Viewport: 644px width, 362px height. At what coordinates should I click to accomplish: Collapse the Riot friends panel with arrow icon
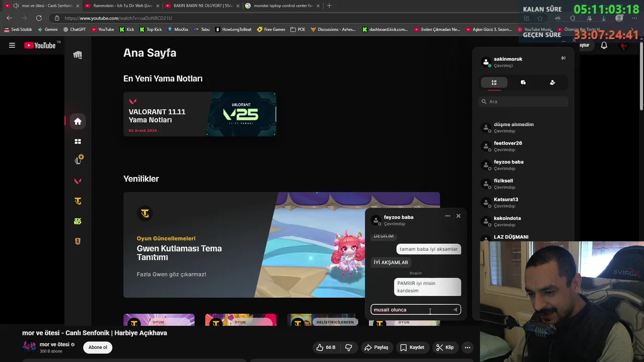(563, 58)
